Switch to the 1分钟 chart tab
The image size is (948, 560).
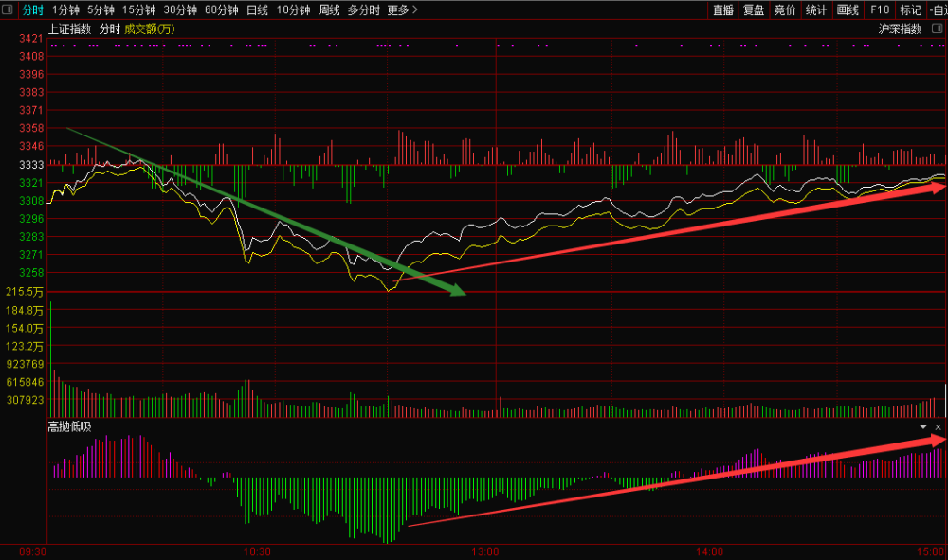[66, 9]
